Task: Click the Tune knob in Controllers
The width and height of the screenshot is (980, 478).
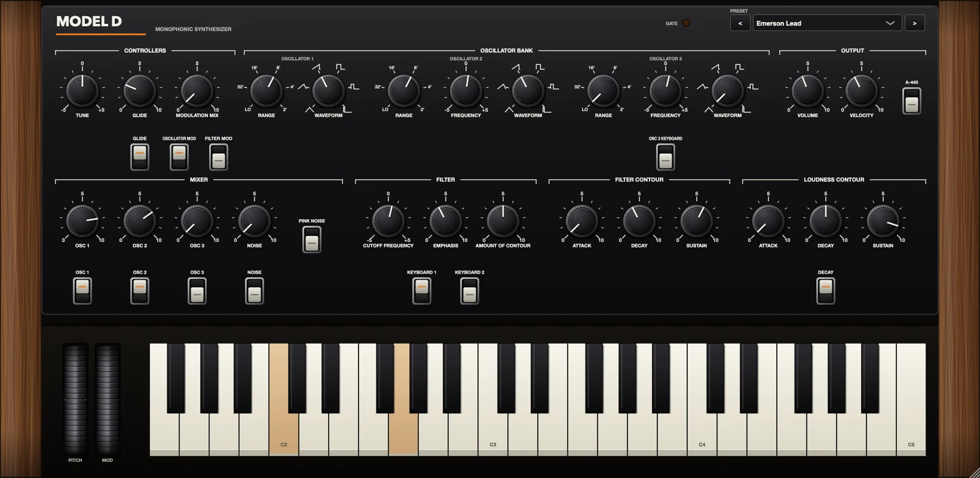Action: click(x=82, y=91)
